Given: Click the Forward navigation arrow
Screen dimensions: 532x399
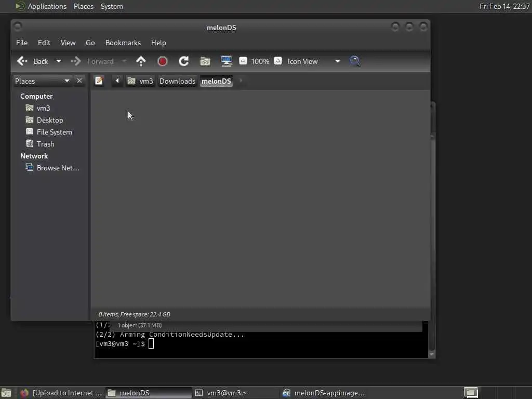Looking at the screenshot, I should pos(91,61).
